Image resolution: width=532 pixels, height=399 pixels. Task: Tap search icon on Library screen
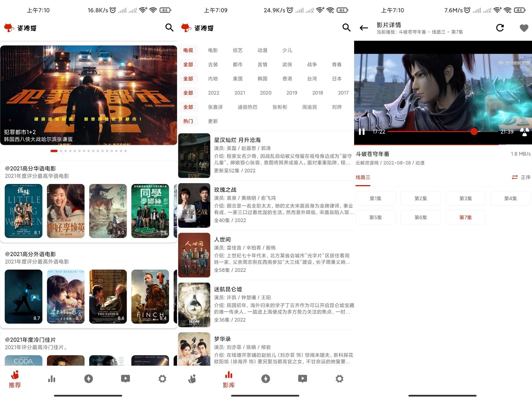tap(346, 27)
